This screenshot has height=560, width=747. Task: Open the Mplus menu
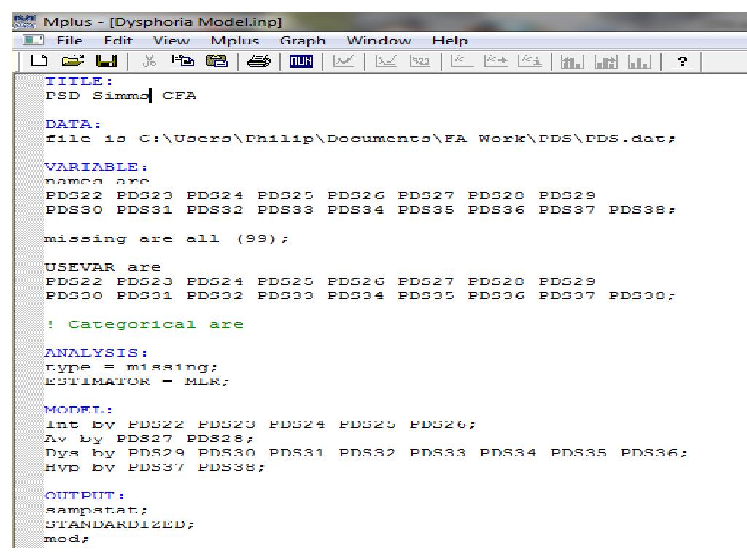tap(234, 41)
